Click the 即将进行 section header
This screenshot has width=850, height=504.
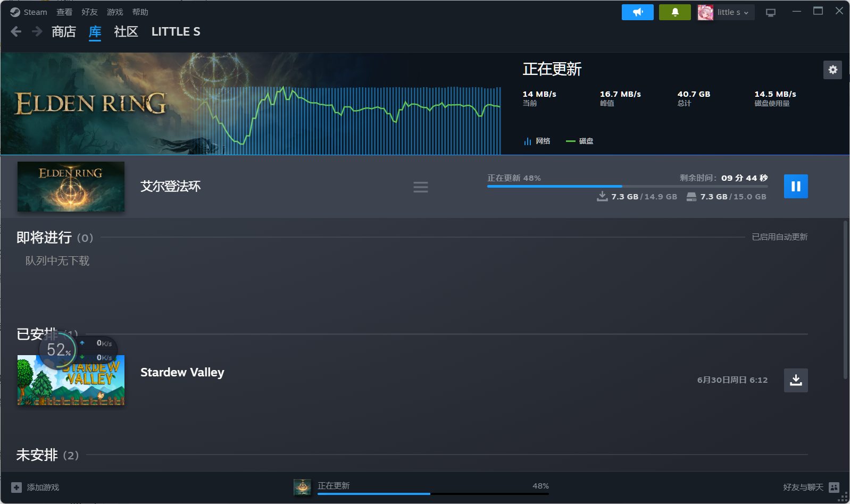[x=55, y=237]
